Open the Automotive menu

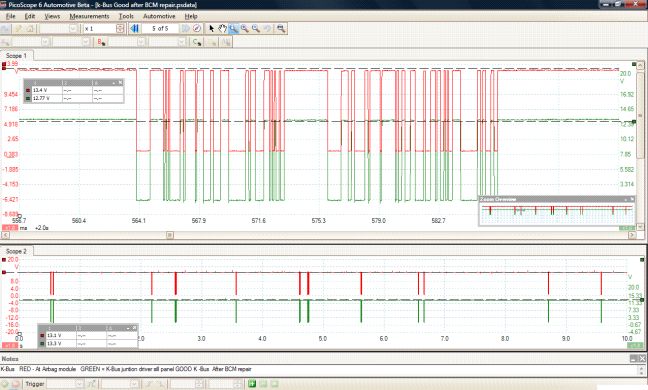point(159,16)
